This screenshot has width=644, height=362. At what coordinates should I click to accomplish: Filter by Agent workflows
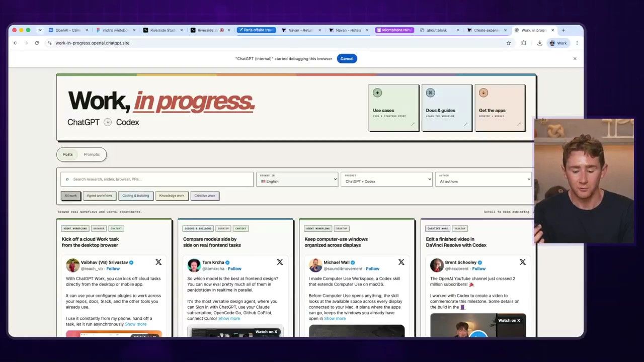pyautogui.click(x=100, y=196)
